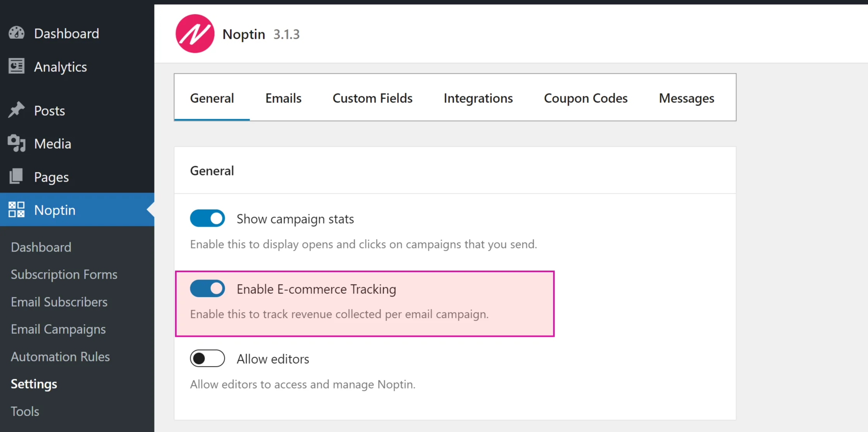868x432 pixels.
Task: Open Media via its sidebar icon
Action: point(16,144)
